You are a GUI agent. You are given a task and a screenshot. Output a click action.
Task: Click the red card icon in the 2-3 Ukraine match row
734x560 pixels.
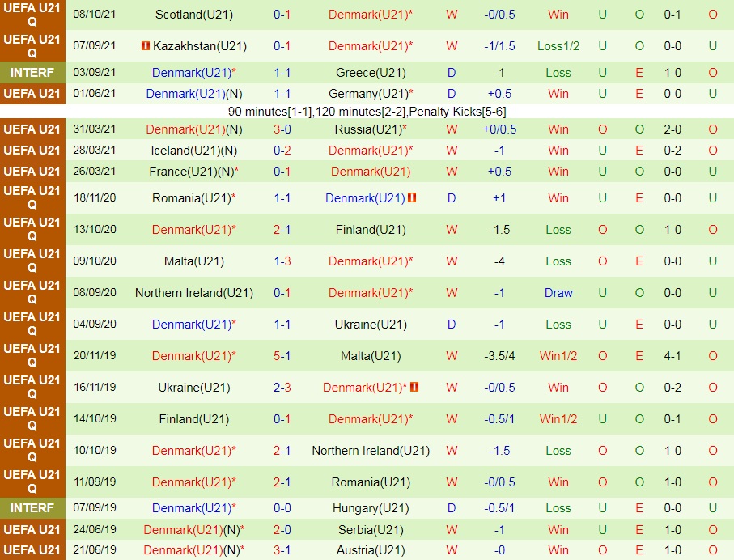(x=415, y=388)
